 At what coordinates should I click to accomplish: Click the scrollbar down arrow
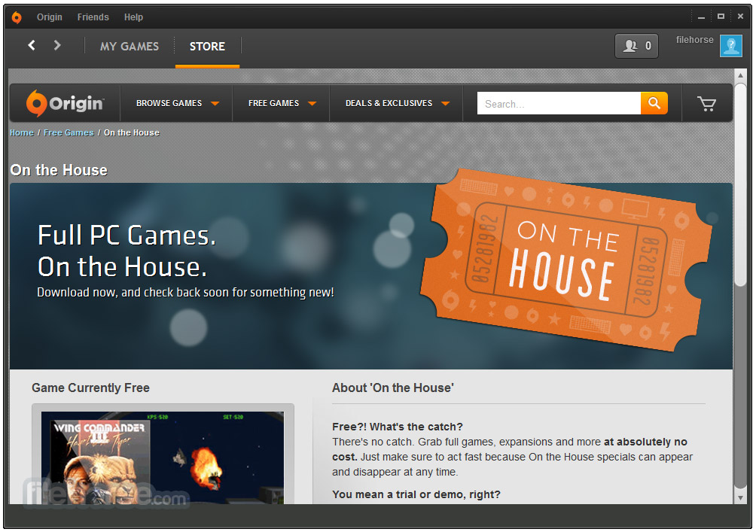click(x=741, y=498)
